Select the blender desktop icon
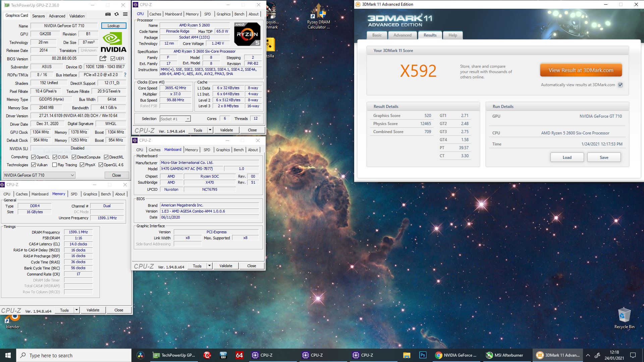The image size is (644, 362). point(13,321)
